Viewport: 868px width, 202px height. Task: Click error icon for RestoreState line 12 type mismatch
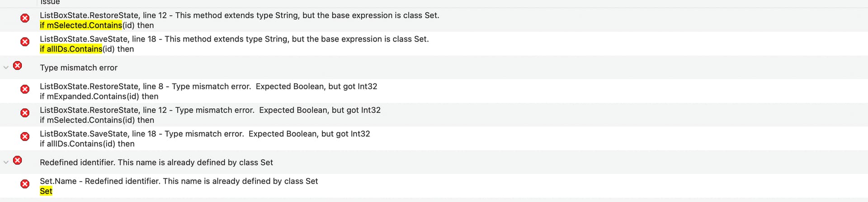(25, 113)
